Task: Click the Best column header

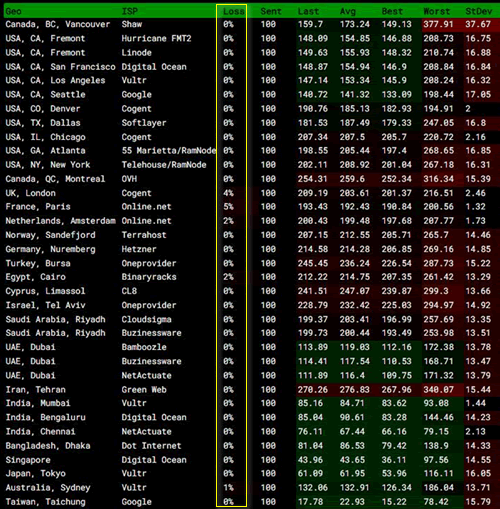Action: coord(392,11)
